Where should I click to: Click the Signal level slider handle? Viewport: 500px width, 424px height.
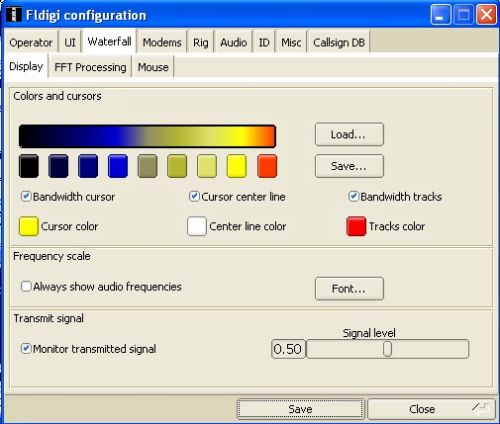[x=387, y=349]
